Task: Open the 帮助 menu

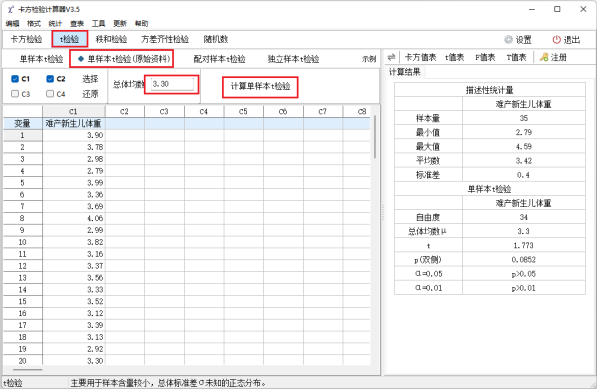Action: coord(141,24)
